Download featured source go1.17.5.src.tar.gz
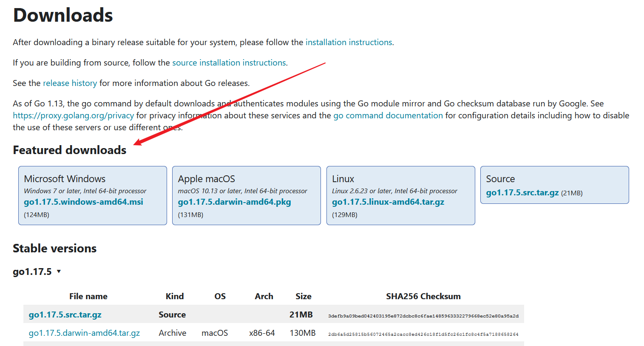 522,192
